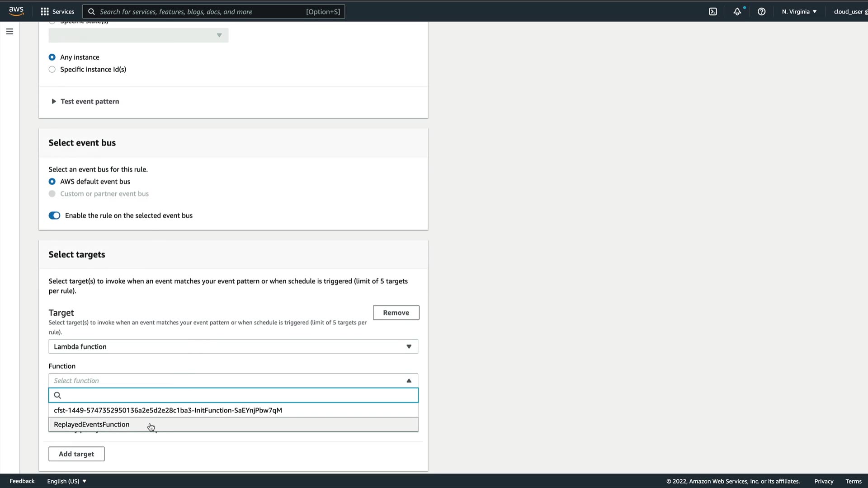Select AWS default event bus radio
Screen dimensions: 868x488
coord(52,182)
